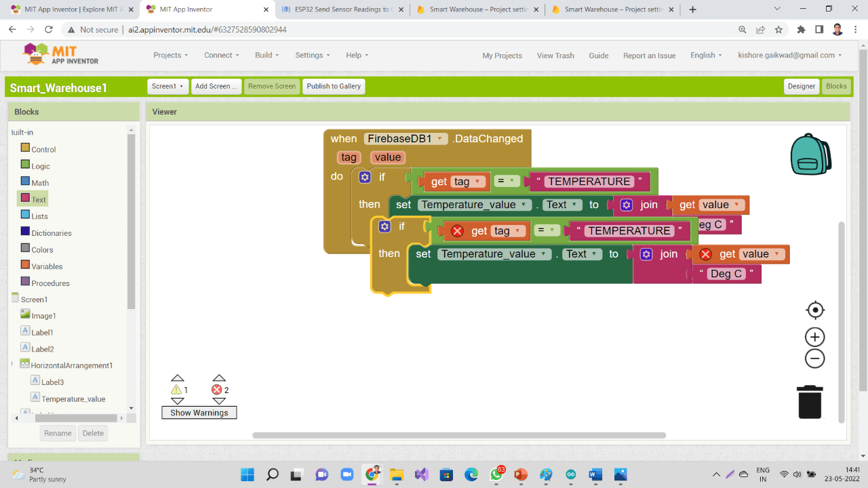The width and height of the screenshot is (868, 488).
Task: Click Publish to Gallery button
Action: 334,86
